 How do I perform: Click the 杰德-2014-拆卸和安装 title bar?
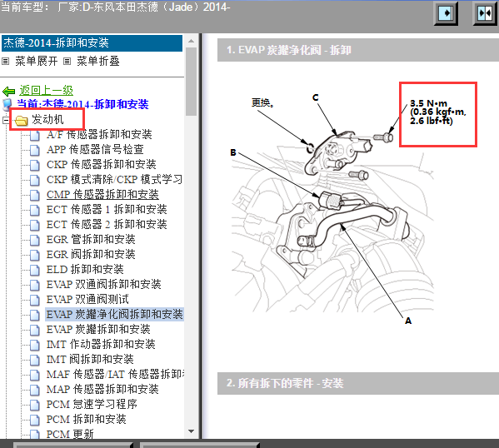click(x=92, y=43)
